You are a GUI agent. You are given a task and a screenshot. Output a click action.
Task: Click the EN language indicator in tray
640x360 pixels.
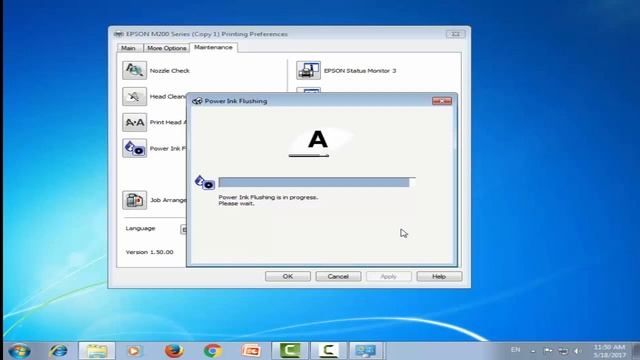click(x=516, y=350)
